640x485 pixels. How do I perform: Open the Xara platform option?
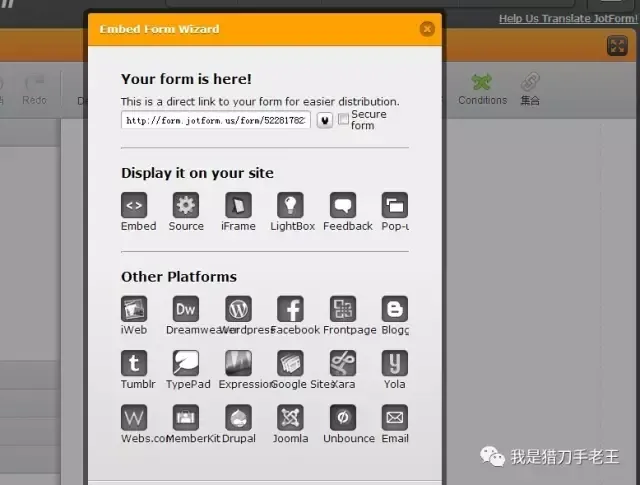coord(343,363)
